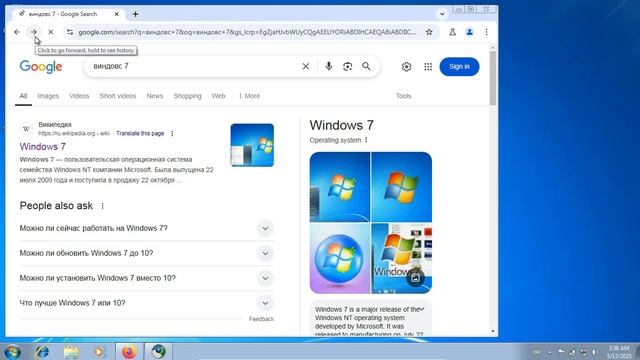The height and width of the screenshot is (360, 640).
Task: Open the Google apps grid
Action: coord(428,67)
